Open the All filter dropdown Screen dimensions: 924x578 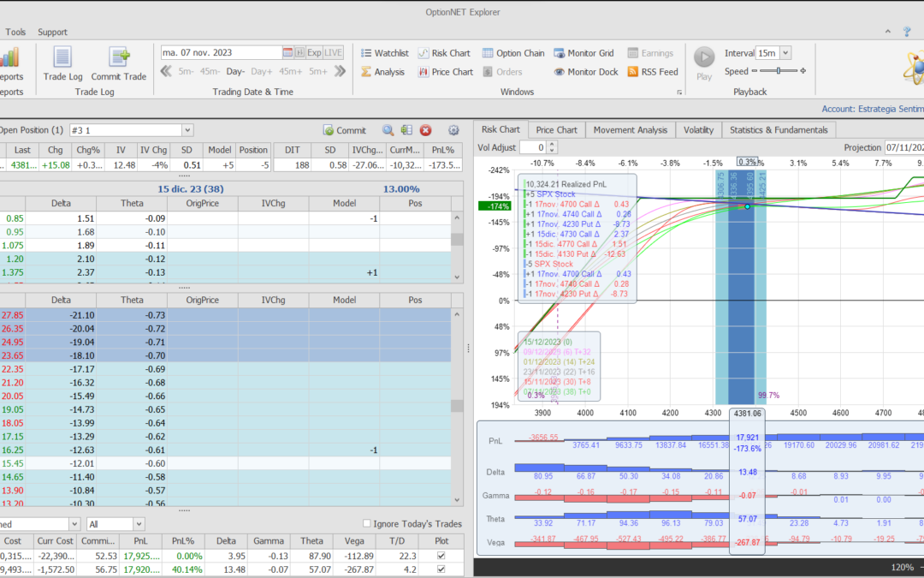click(139, 524)
